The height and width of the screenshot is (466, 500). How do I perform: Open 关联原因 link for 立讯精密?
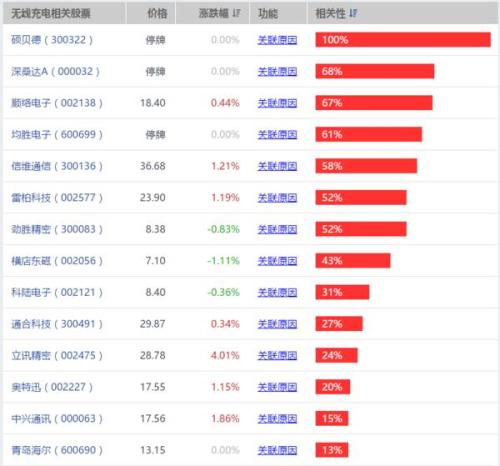point(277,355)
